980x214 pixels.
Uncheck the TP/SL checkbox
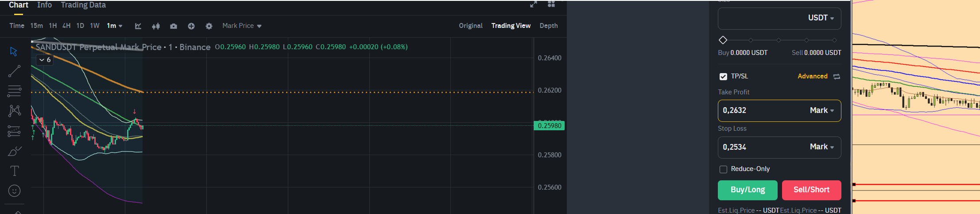click(723, 77)
